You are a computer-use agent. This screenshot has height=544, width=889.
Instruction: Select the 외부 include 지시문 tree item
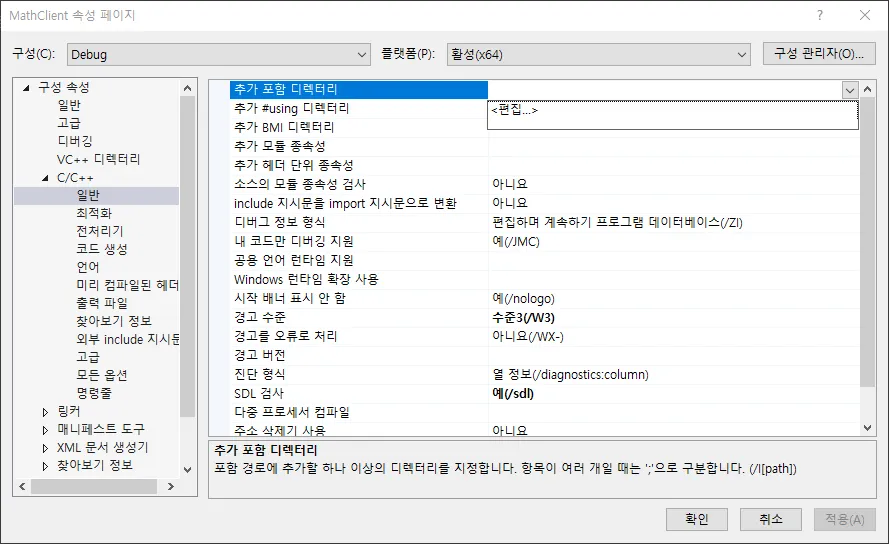point(128,339)
